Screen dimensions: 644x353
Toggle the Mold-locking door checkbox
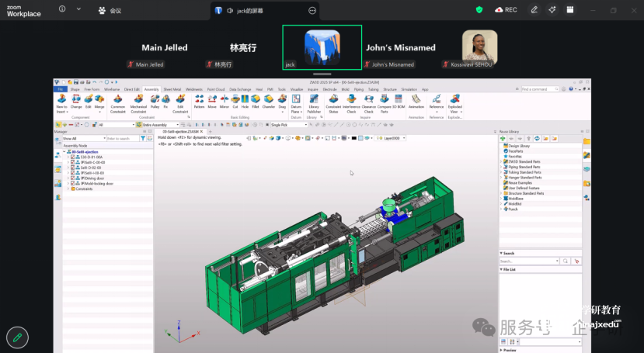[73, 183]
